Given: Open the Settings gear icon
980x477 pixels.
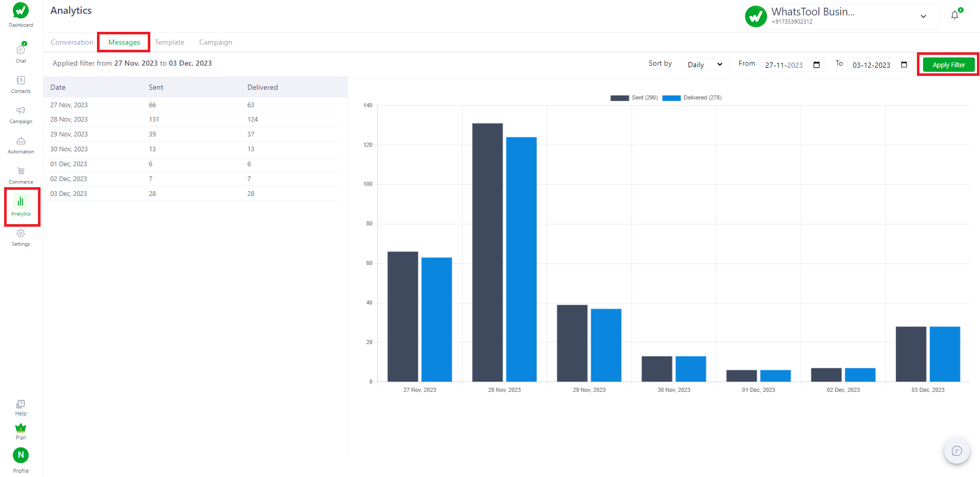Looking at the screenshot, I should 21,233.
